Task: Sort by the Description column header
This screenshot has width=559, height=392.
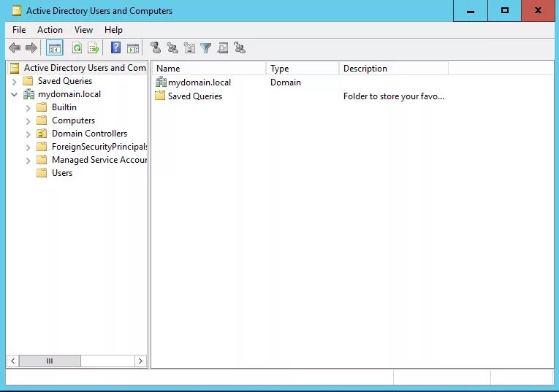Action: coord(394,69)
